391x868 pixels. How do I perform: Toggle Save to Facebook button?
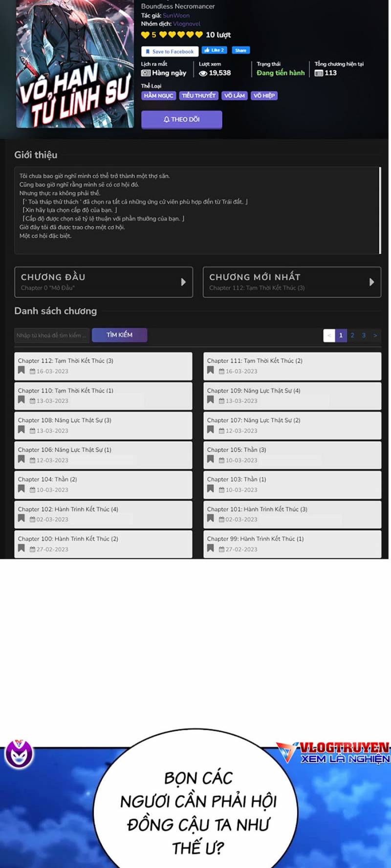pos(169,51)
